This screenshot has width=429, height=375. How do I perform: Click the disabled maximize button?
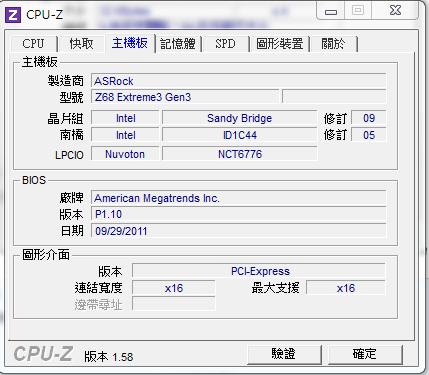point(358,11)
